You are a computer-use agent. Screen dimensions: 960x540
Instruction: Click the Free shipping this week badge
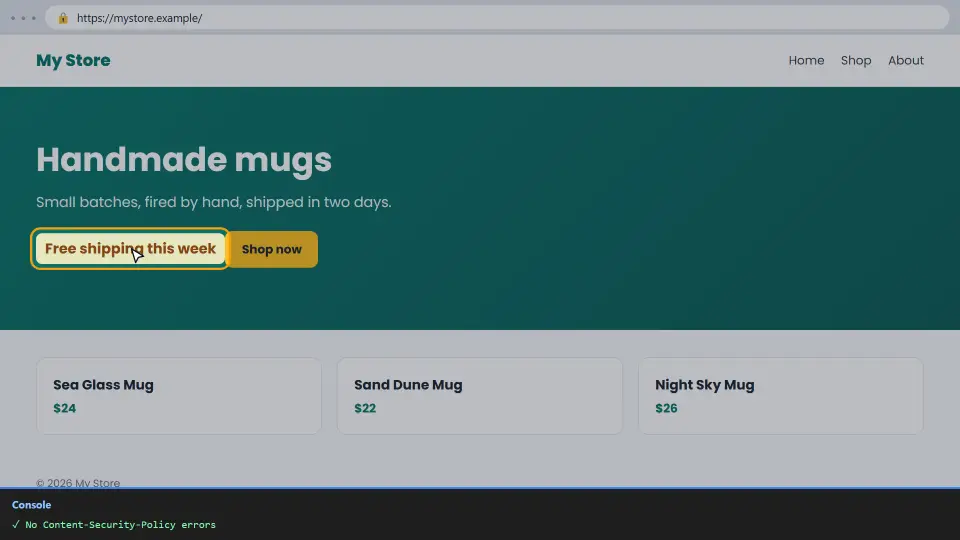[130, 249]
